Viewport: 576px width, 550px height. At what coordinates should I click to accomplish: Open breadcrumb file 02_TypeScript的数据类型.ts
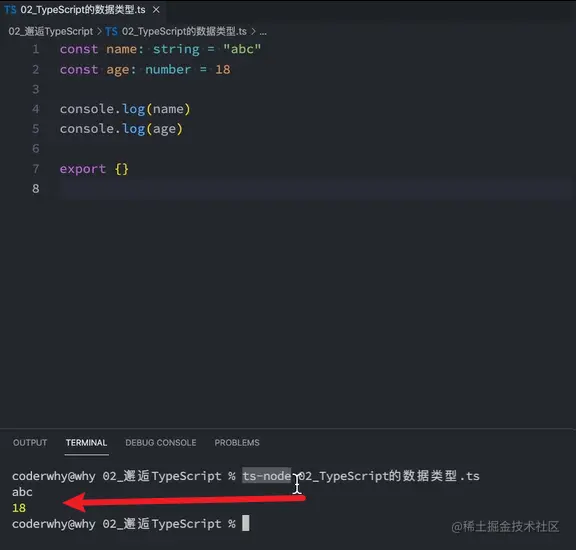tap(184, 31)
